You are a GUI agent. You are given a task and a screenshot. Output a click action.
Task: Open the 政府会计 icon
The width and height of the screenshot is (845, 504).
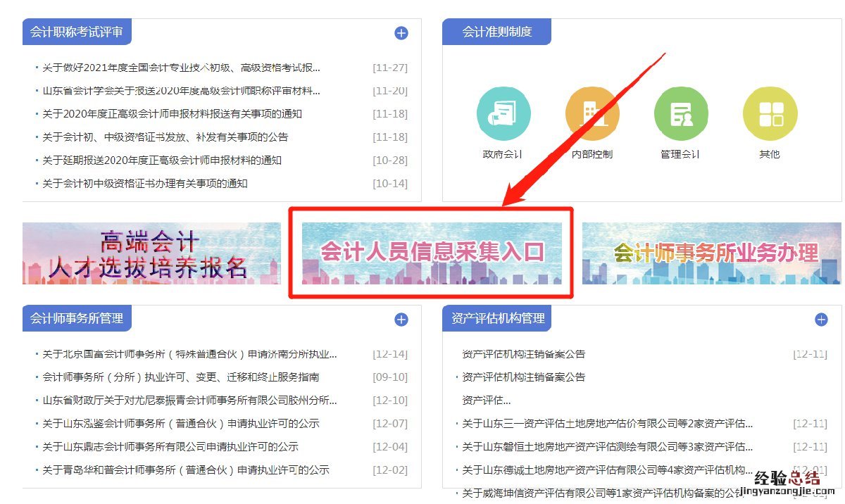[x=503, y=114]
